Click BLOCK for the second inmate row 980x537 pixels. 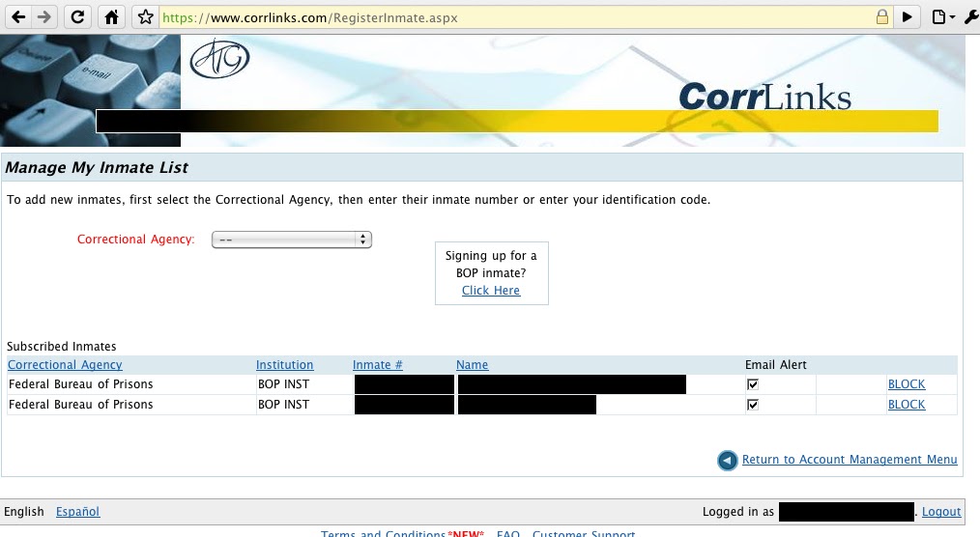(907, 404)
